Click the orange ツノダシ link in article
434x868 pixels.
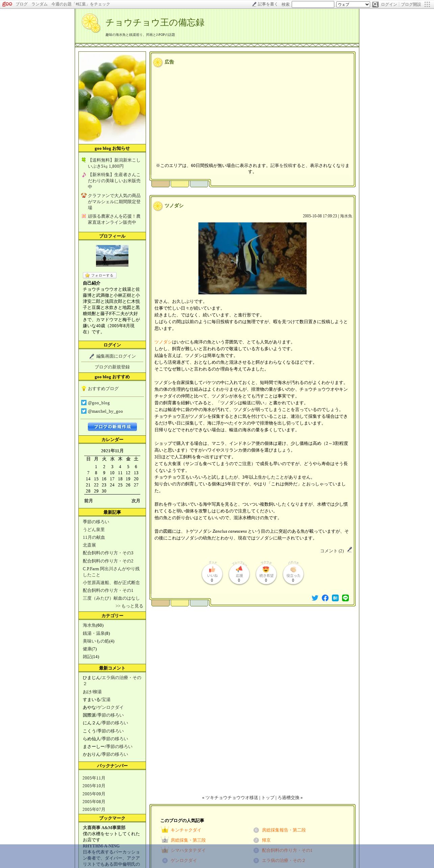tap(163, 342)
